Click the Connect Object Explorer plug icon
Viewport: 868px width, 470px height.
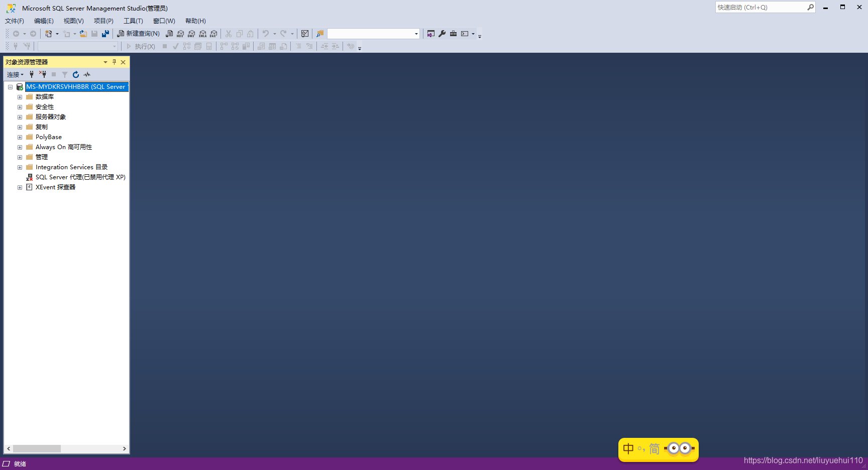tap(31, 74)
